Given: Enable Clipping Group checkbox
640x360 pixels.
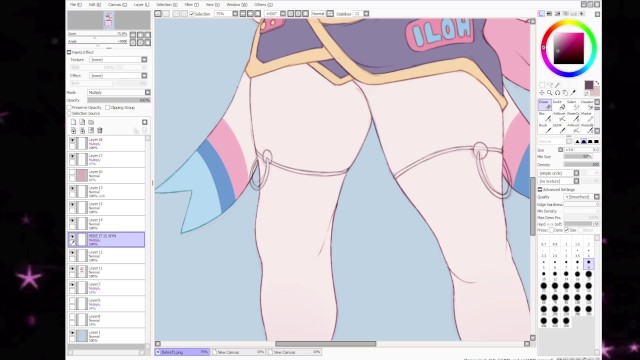Looking at the screenshot, I should click(x=107, y=107).
